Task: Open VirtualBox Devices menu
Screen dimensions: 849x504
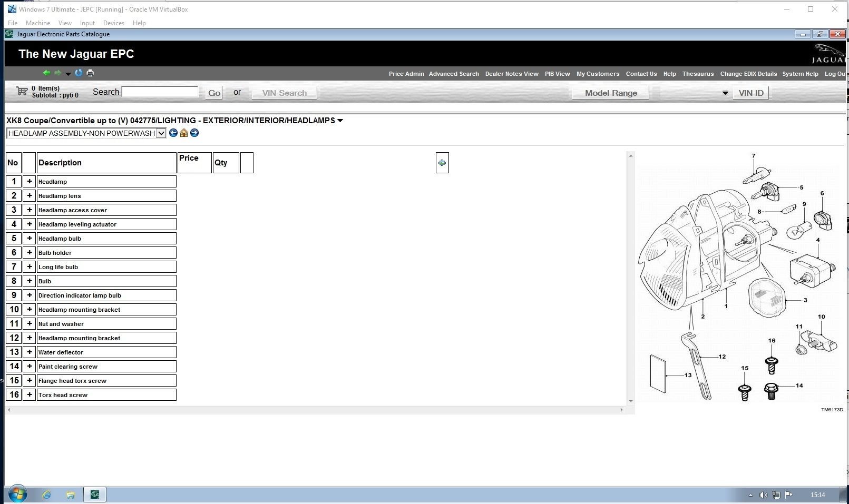Action: (x=113, y=23)
